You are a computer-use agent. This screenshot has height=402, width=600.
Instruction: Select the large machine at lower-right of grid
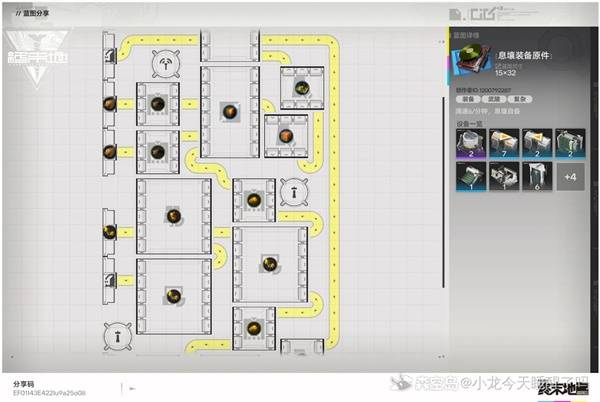point(268,263)
